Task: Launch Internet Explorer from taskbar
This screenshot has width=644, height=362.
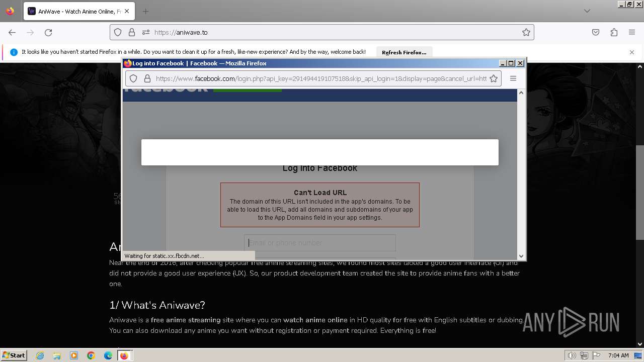Action: click(x=40, y=355)
